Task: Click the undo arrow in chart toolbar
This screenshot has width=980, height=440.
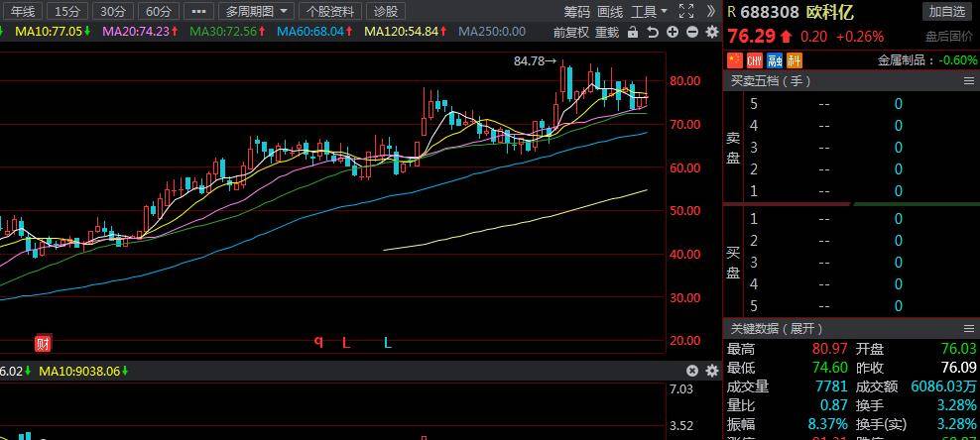Action: (x=652, y=32)
